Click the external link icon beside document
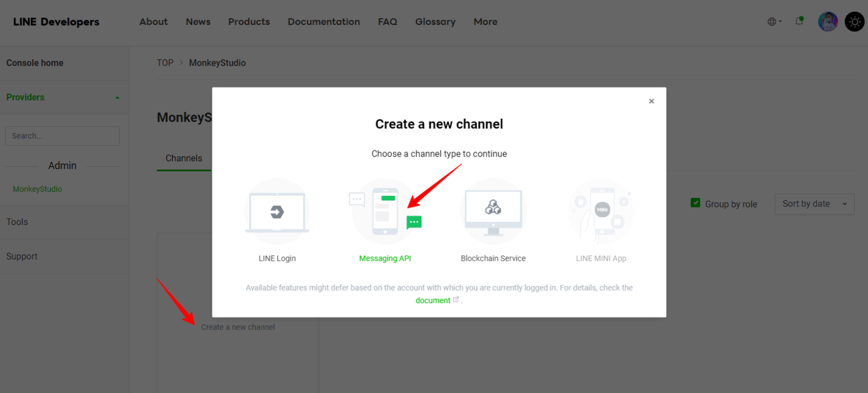The height and width of the screenshot is (393, 868). pos(456,300)
